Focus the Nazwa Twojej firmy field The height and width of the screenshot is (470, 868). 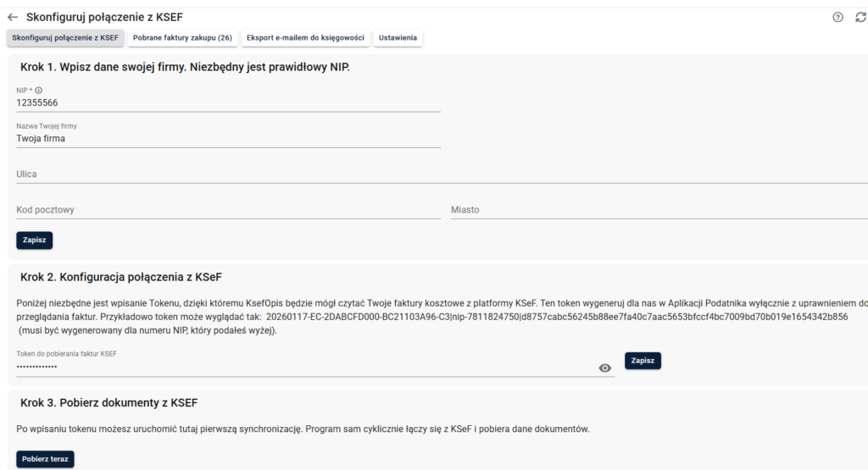click(x=228, y=138)
